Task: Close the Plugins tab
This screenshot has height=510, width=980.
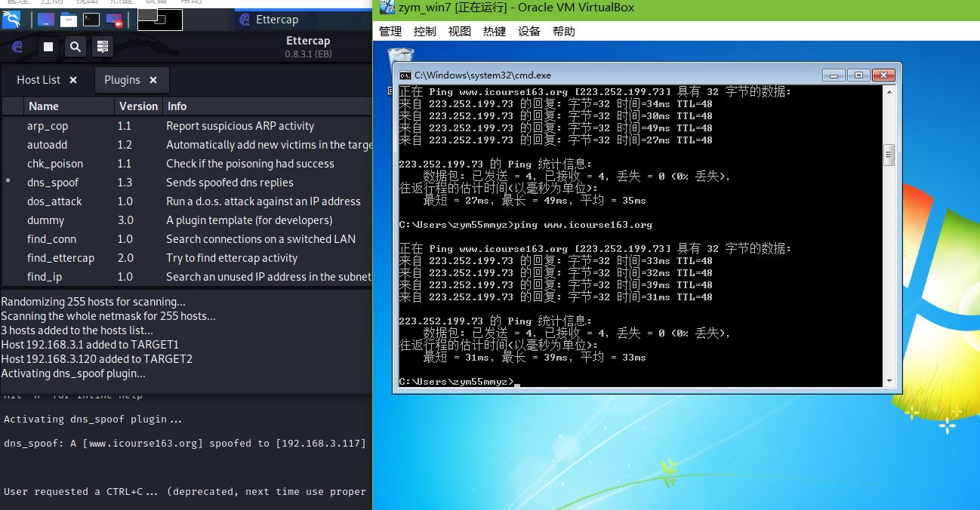Action: click(x=153, y=80)
